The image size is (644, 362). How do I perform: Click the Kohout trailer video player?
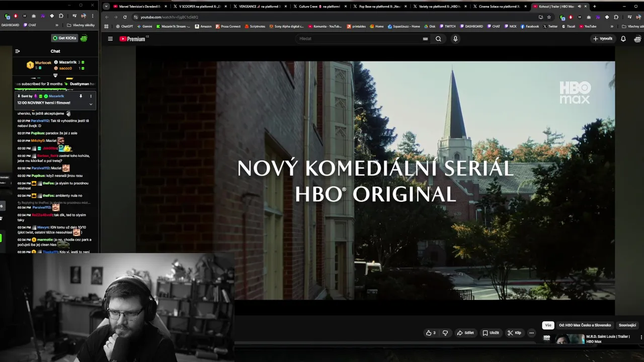[x=375, y=180]
